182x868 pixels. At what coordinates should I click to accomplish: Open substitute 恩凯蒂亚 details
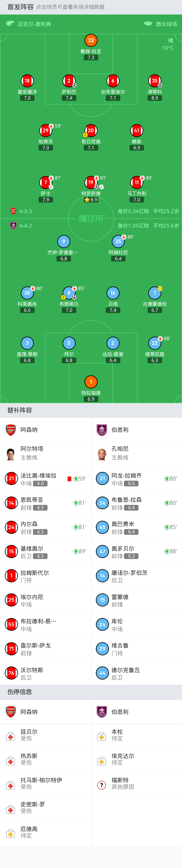pos(45,503)
